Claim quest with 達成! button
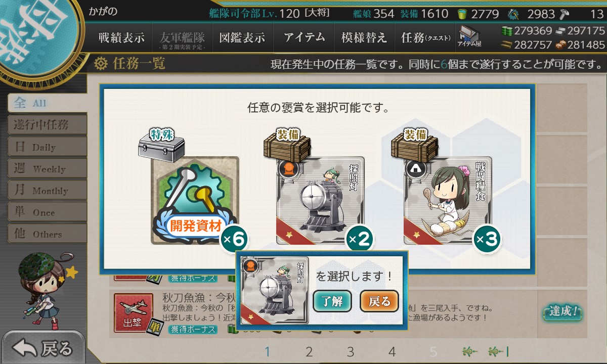Image resolution: width=607 pixels, height=364 pixels. (x=562, y=311)
